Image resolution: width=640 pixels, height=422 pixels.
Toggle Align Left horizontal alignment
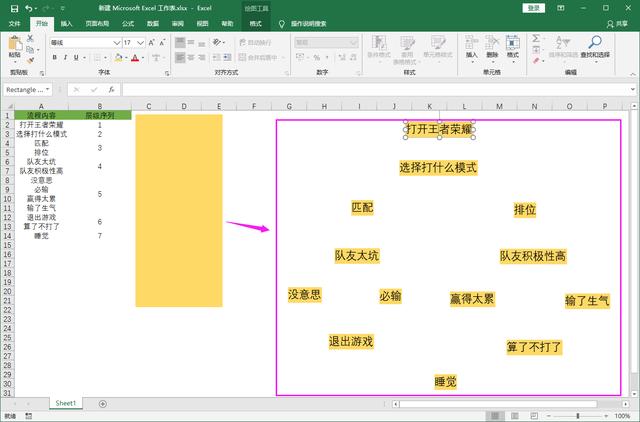point(180,58)
